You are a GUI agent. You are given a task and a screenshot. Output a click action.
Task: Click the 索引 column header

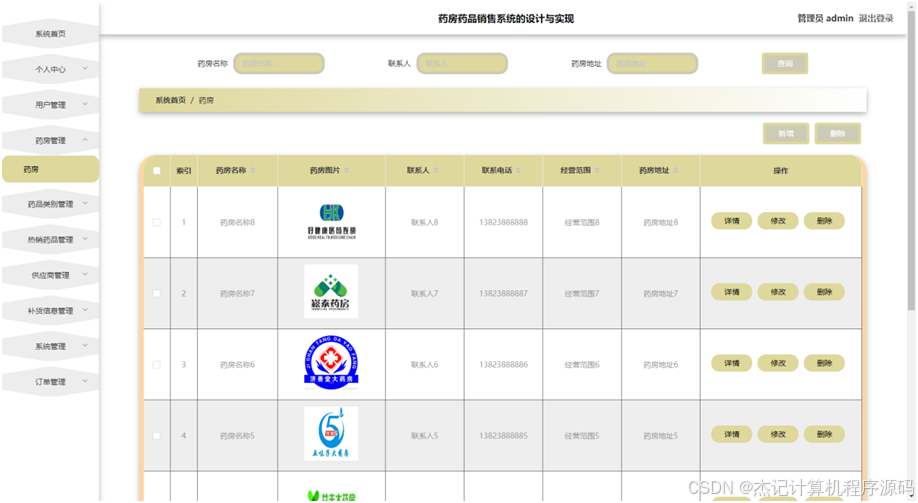coord(184,171)
